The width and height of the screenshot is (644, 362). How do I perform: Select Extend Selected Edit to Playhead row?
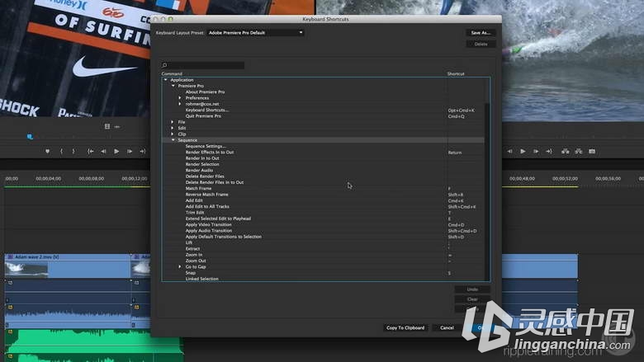click(323, 219)
